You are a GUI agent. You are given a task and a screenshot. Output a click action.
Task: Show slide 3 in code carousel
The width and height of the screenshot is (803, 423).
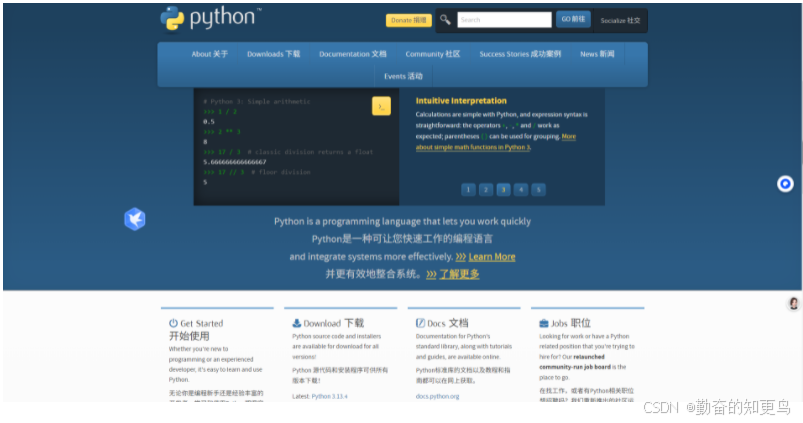(x=503, y=189)
